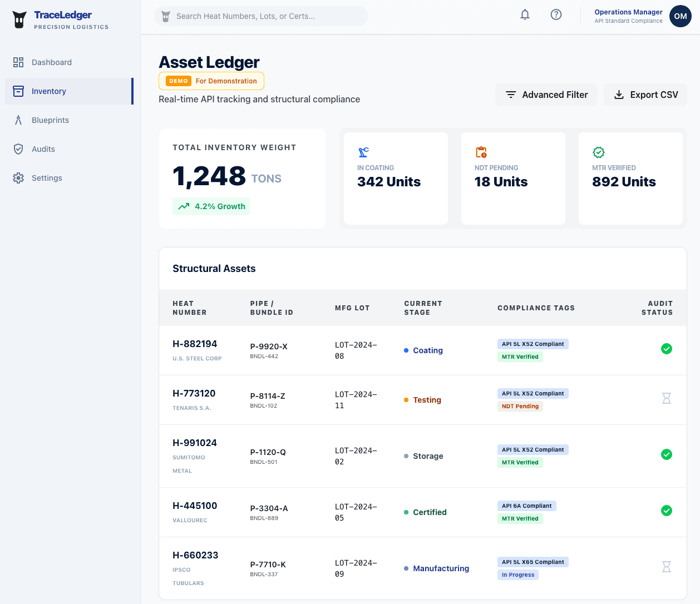Focus the Search Heat Numbers input field
The width and height of the screenshot is (700, 604).
(x=261, y=16)
